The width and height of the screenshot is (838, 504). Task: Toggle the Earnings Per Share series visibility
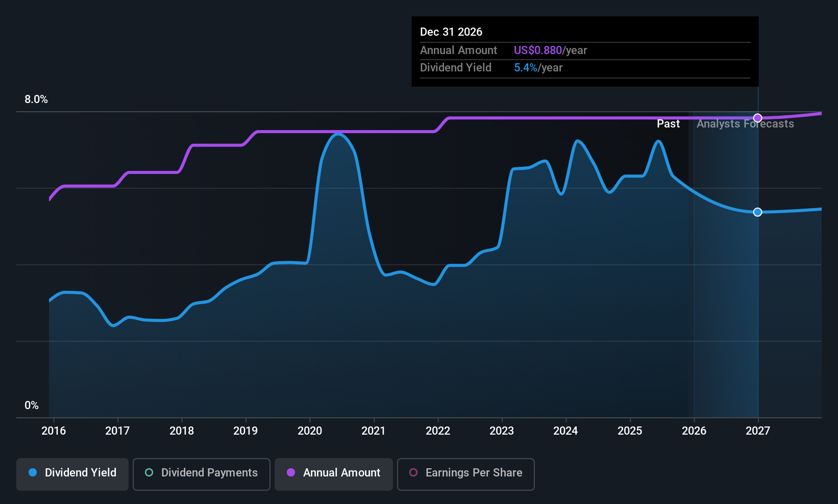[x=465, y=473]
